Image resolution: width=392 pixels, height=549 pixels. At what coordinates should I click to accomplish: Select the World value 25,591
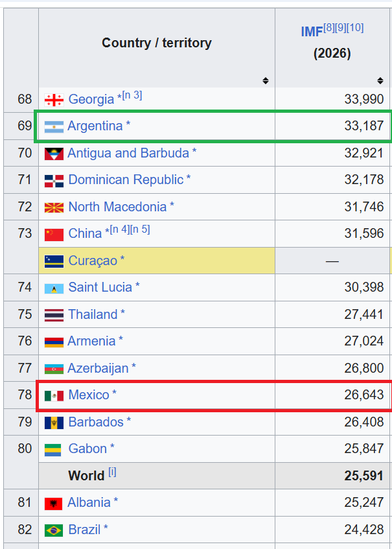coord(364,476)
